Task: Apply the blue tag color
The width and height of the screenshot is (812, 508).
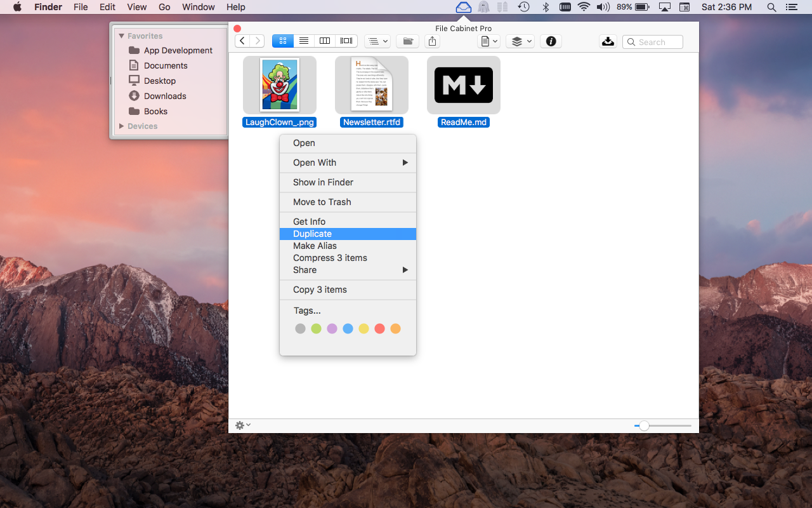Action: pos(348,328)
